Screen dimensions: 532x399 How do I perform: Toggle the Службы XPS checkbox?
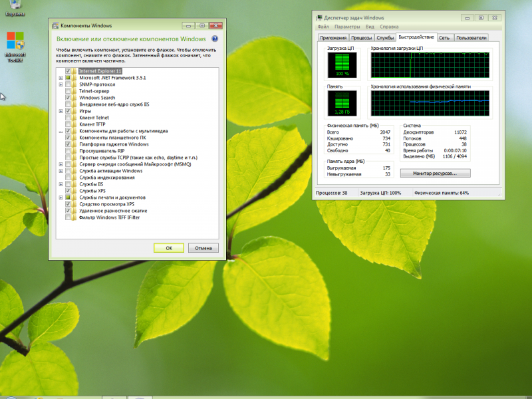tap(68, 191)
